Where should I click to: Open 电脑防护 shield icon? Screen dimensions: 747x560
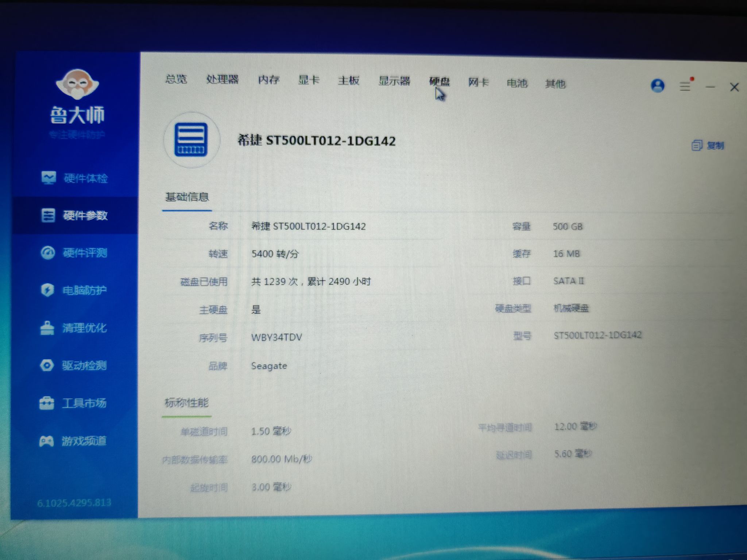coord(47,290)
